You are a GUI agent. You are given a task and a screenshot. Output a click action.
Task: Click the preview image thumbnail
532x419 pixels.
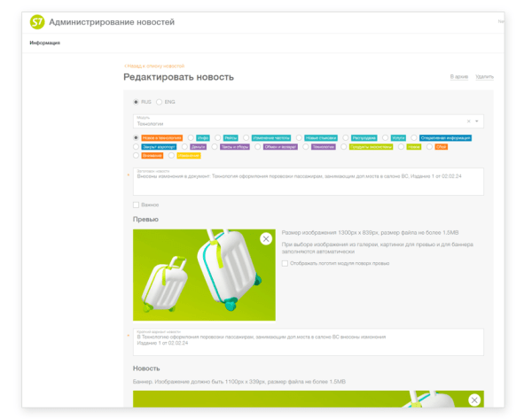(x=204, y=275)
